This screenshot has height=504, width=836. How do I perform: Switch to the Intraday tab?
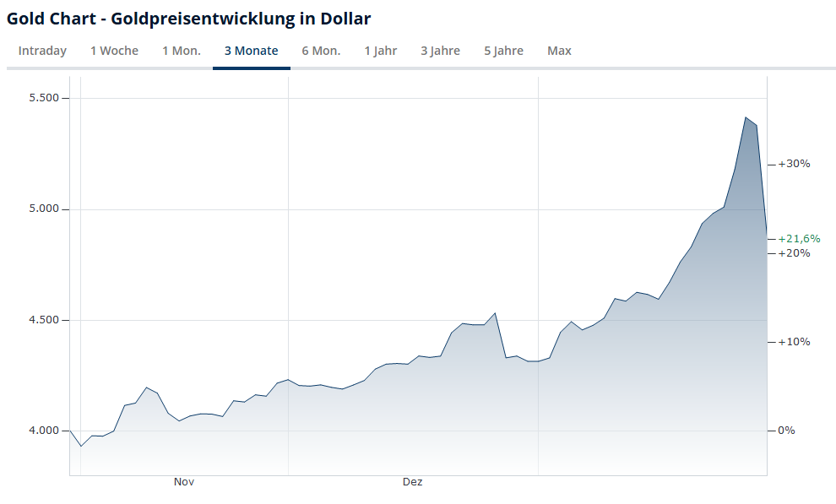pyautogui.click(x=42, y=51)
